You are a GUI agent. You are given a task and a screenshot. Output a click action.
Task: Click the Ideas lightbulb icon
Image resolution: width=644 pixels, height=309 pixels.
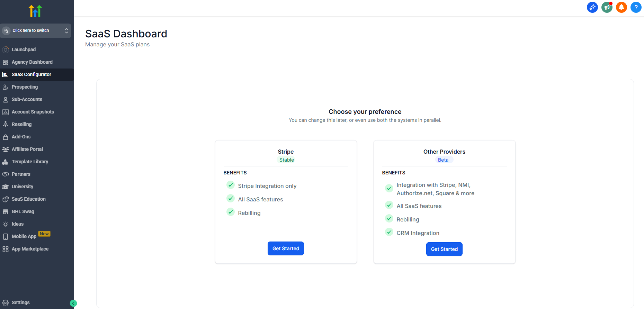pos(6,224)
